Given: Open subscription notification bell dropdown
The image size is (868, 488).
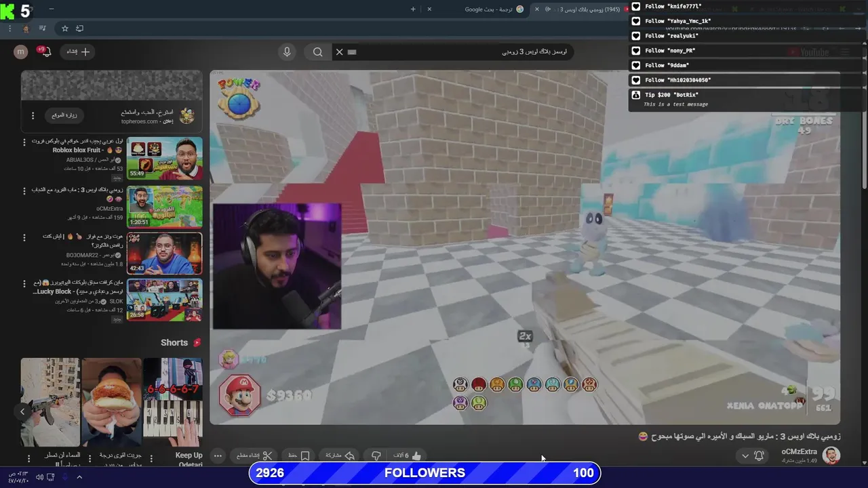Looking at the screenshot, I should click(753, 455).
